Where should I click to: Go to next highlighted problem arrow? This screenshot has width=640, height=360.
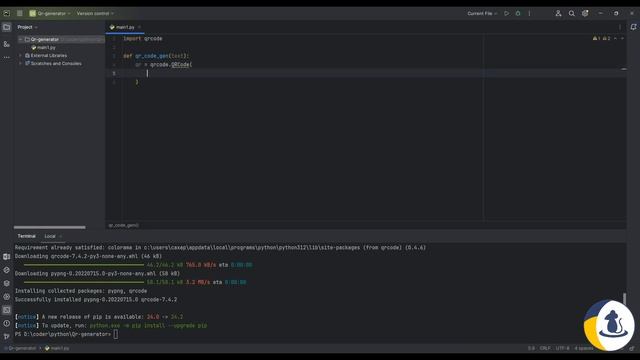point(622,38)
